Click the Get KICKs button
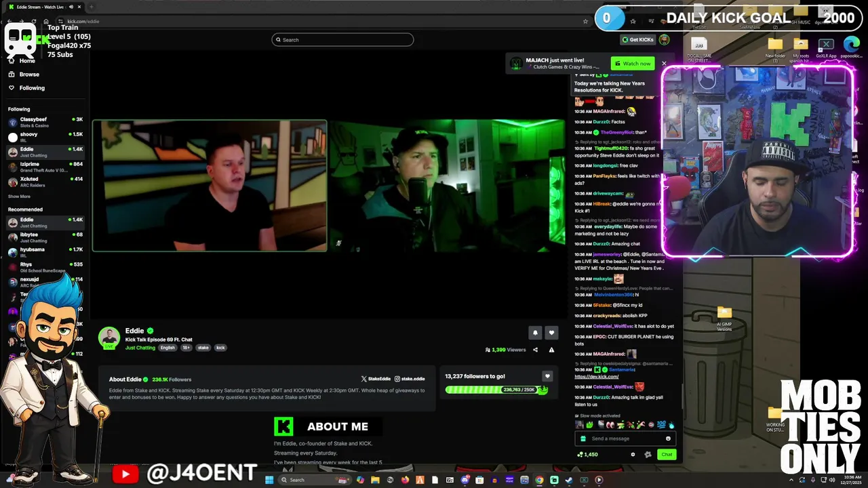868x488 pixels. [637, 40]
